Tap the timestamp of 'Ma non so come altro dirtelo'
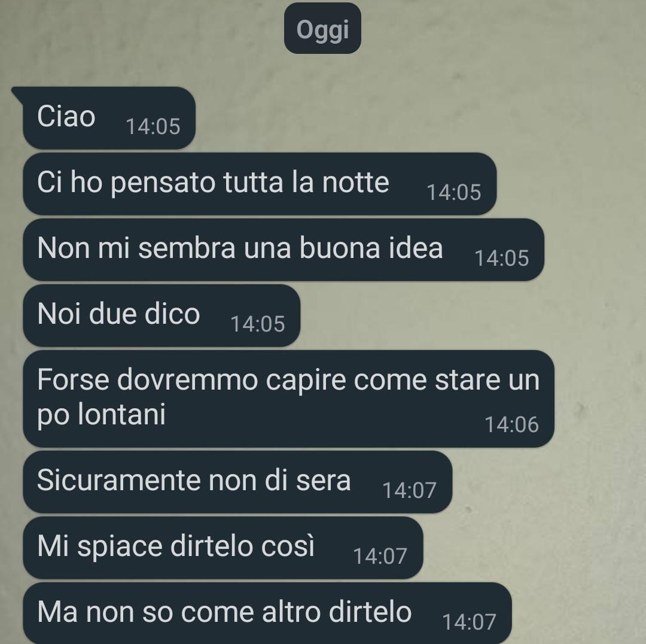This screenshot has width=646, height=644. tap(470, 622)
